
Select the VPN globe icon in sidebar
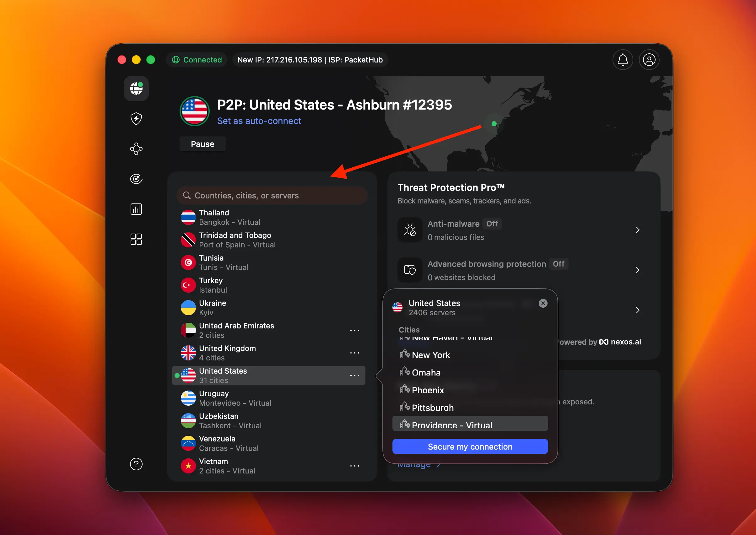tap(136, 88)
